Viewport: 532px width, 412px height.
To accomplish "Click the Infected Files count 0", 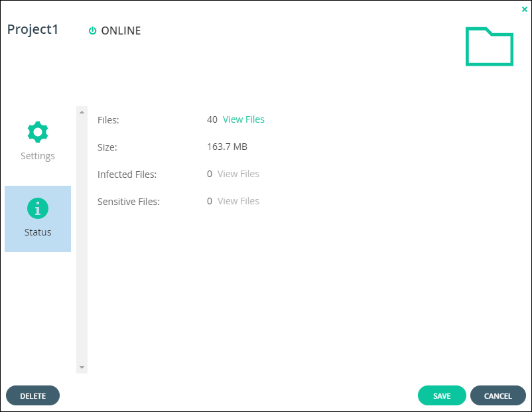I will point(210,174).
